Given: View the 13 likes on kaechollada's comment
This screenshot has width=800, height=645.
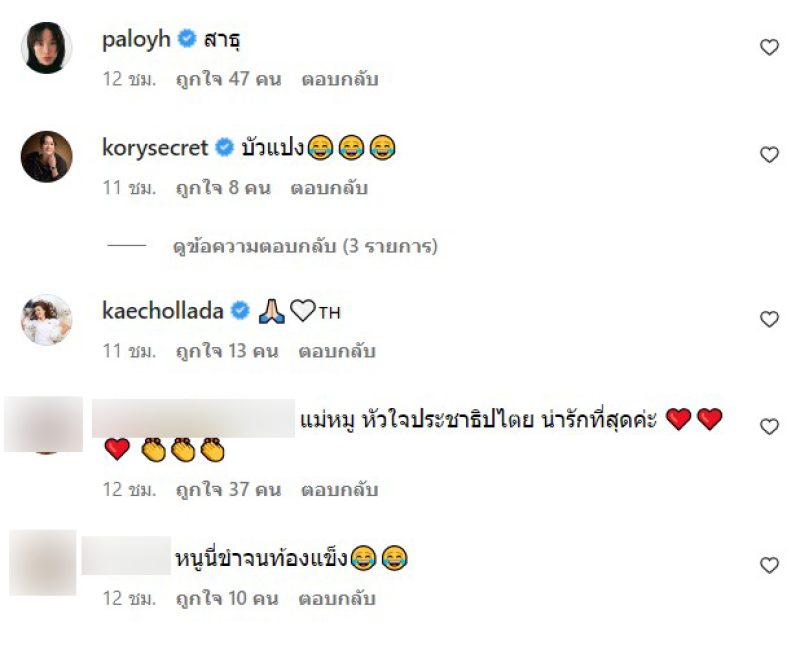Looking at the screenshot, I should pos(227,352).
